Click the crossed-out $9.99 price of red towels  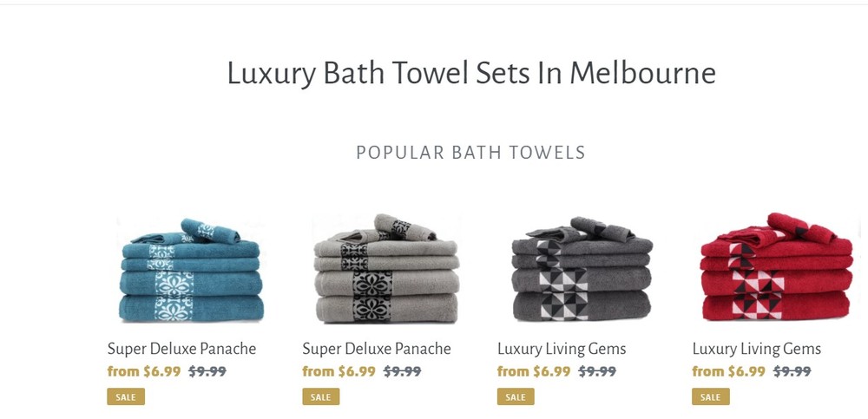792,371
